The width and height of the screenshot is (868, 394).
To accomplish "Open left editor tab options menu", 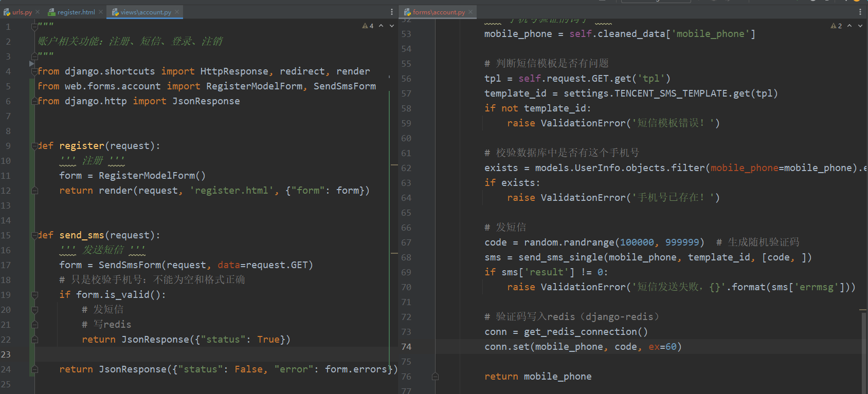I will tap(392, 12).
